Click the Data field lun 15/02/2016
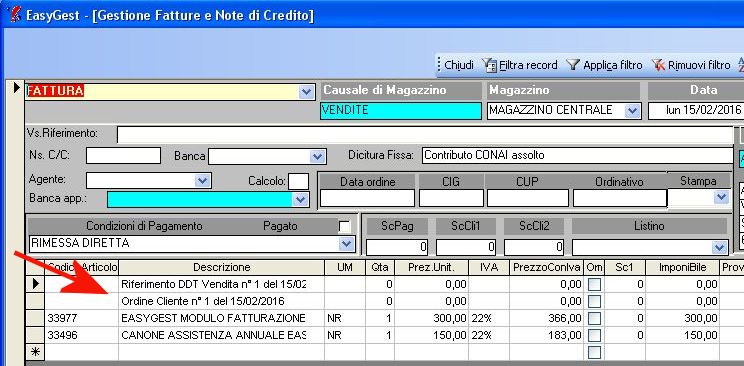Screen dimensions: 744x366 (x=696, y=111)
